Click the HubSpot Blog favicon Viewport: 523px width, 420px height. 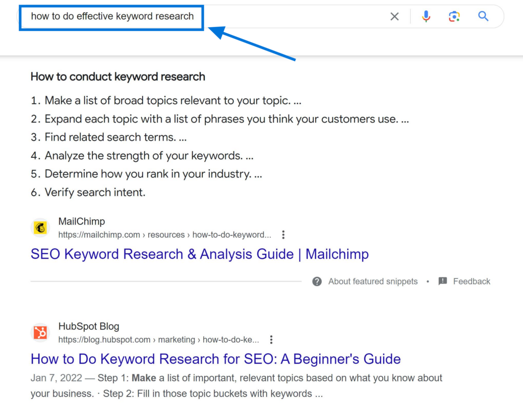click(40, 333)
